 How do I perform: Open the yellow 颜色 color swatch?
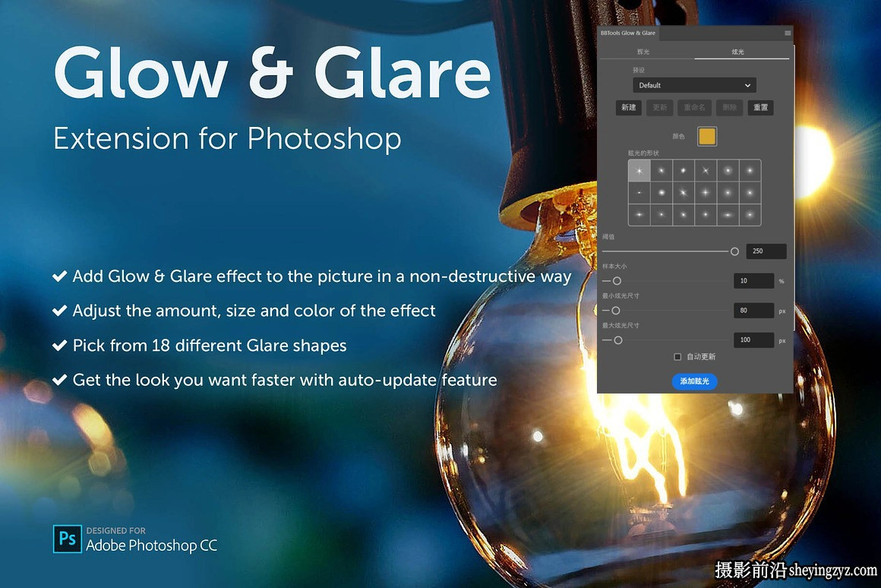(x=707, y=137)
